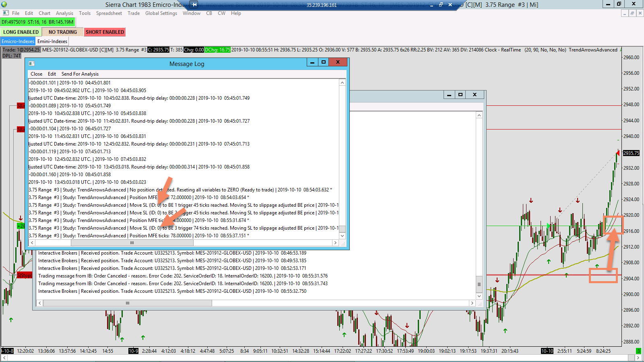The height and width of the screenshot is (362, 644).
Task: Click the pin icon on remote session bar
Action: (x=194, y=5)
